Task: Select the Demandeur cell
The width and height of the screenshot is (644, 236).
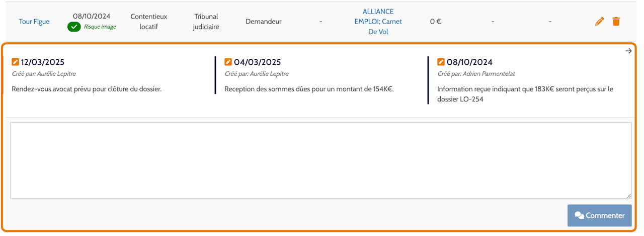Action: (264, 22)
